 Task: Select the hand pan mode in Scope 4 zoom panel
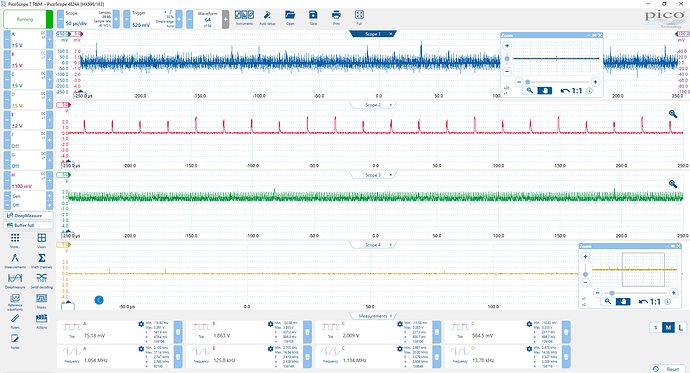tap(623, 302)
